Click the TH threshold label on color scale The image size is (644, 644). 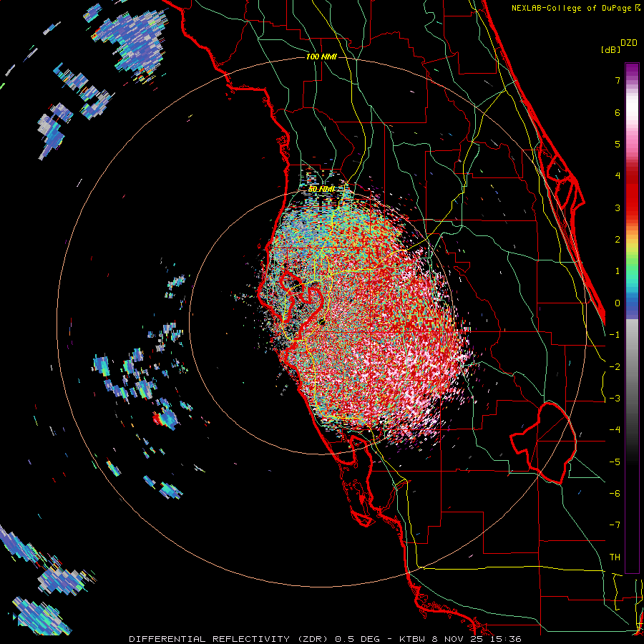[615, 557]
